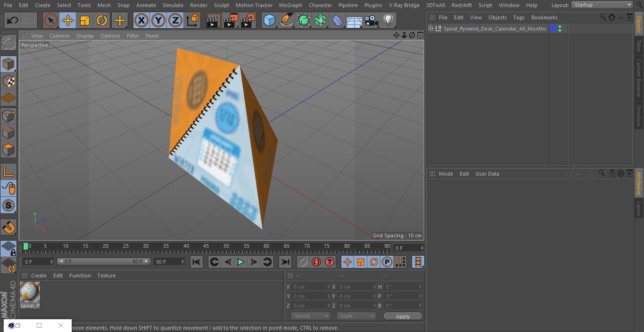Toggle the Snap S icon
Screen dimensions: 644x332
click(x=8, y=205)
